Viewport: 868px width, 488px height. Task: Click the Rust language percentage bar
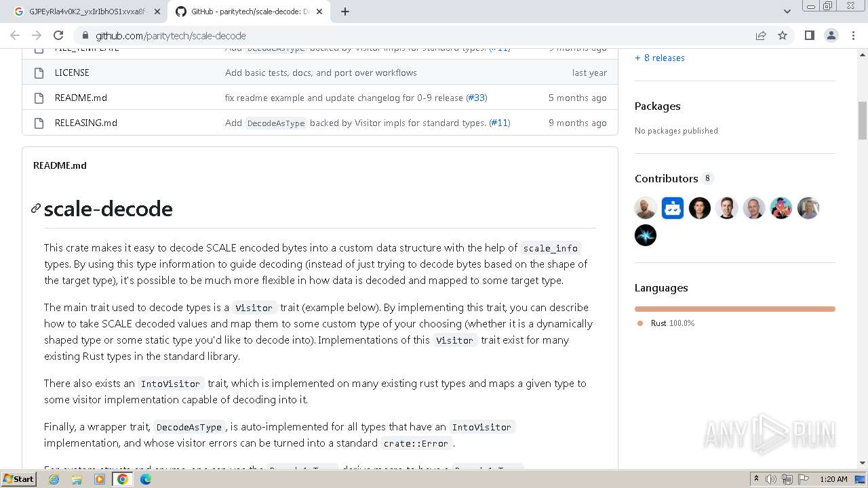pyautogui.click(x=735, y=309)
